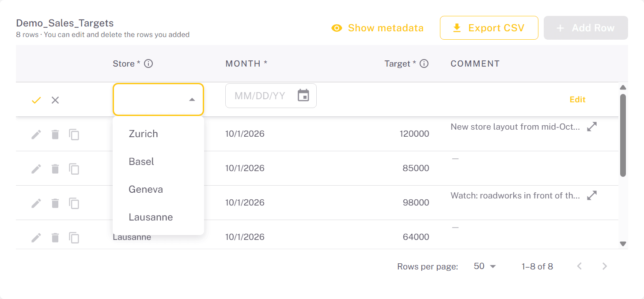Screen dimensions: 644x299
Task: Click the scrollbar down arrow
Action: pos(623,243)
